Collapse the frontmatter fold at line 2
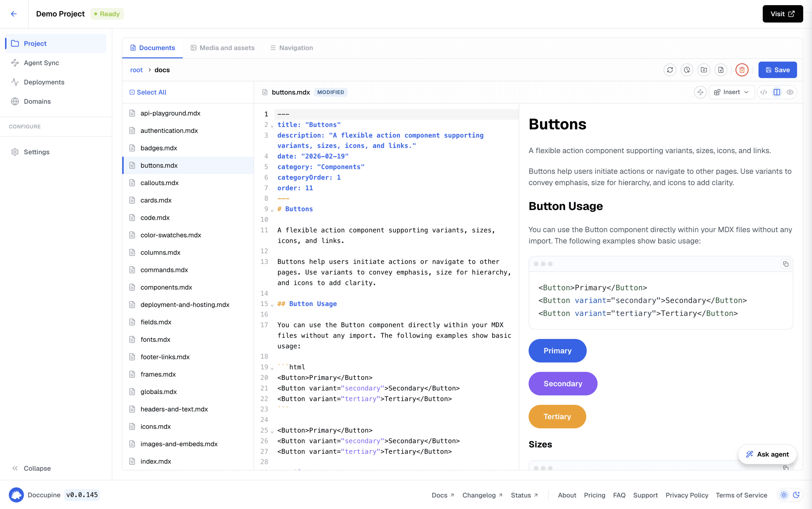Image resolution: width=812 pixels, height=509 pixels. point(272,126)
